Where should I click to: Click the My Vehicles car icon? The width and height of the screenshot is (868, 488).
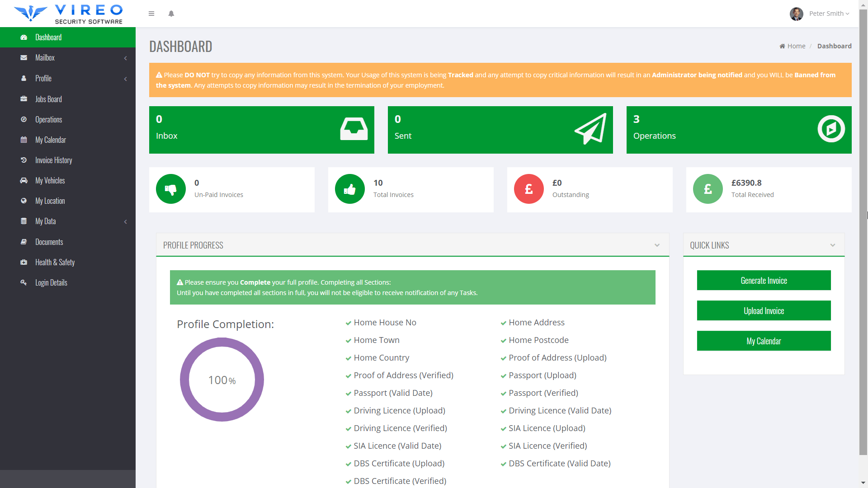tap(24, 180)
